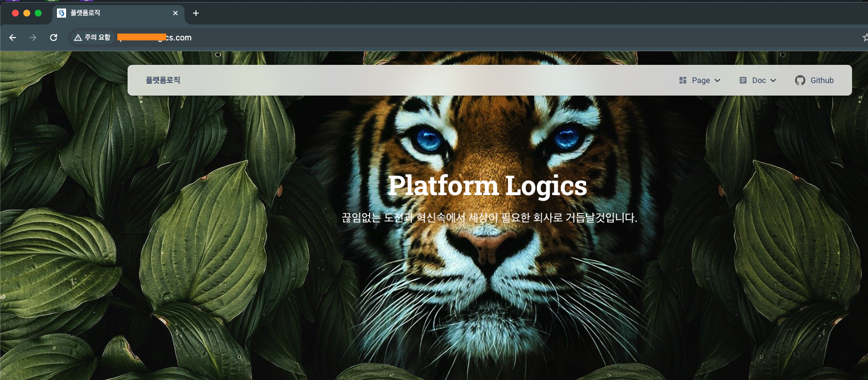Screen dimensions: 868x380
Task: Open a new tab with plus icon
Action: [x=196, y=13]
